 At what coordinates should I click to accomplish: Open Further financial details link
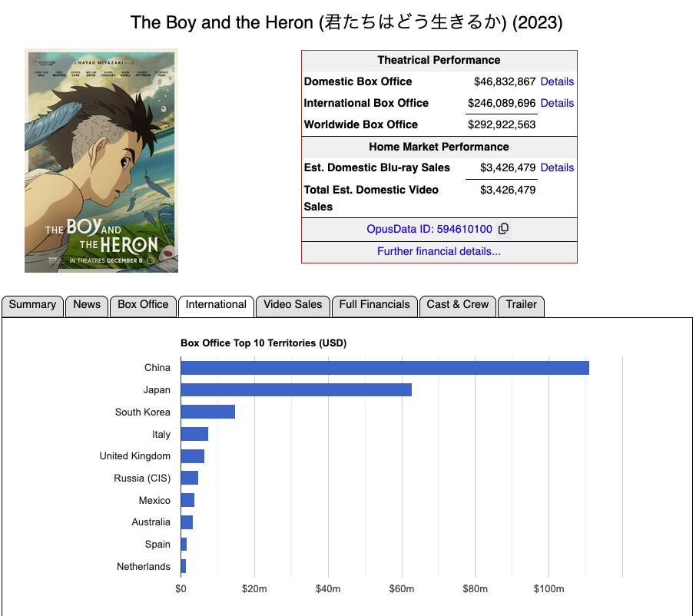(439, 251)
